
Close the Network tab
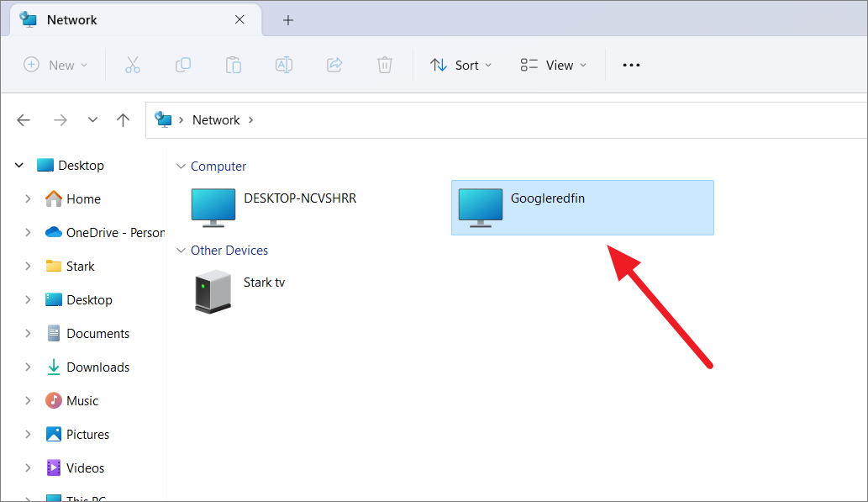(239, 19)
